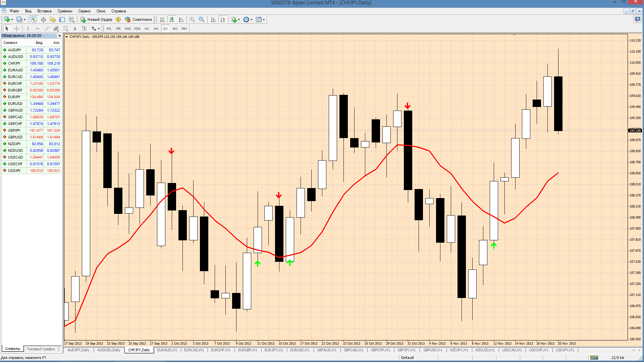Open the Arrows objects dropdown arrow
The height and width of the screenshot is (362, 644).
99,28
